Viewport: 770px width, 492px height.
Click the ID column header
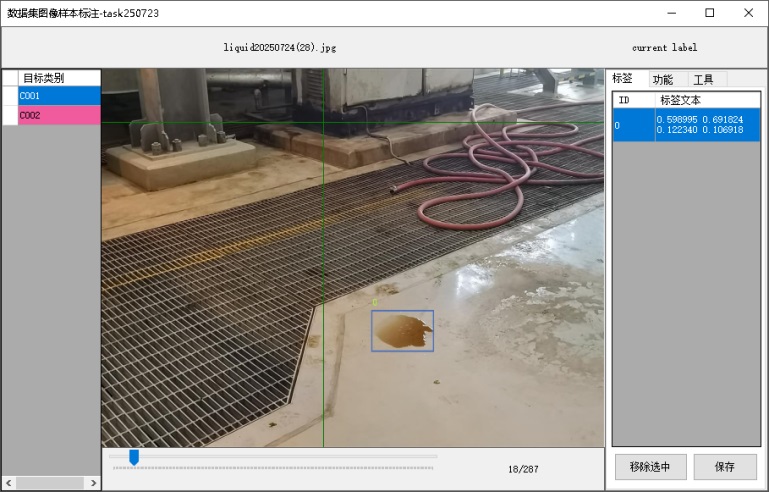click(x=633, y=100)
